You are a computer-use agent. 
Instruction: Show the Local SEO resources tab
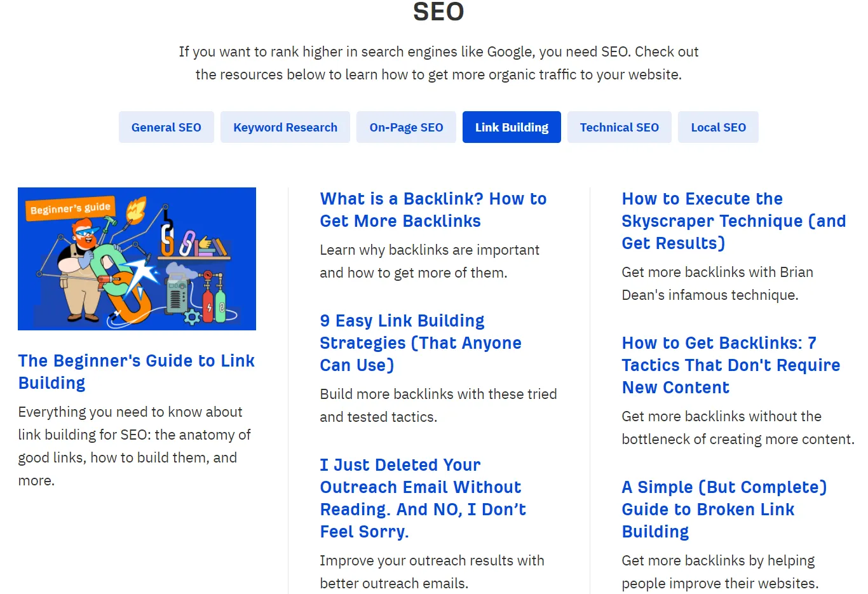718,127
